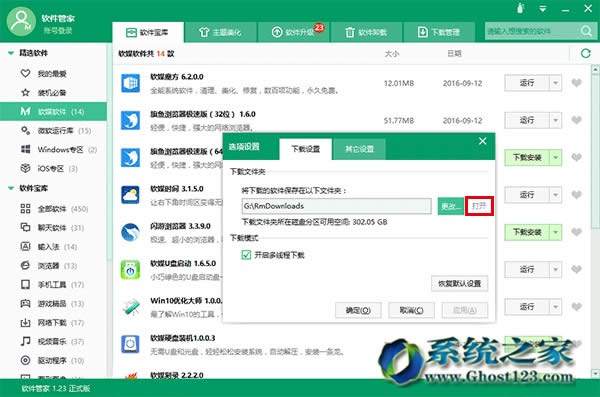The height and width of the screenshot is (397, 600).
Task: Click the Win10优化大师 app icon
Action: tap(130, 307)
